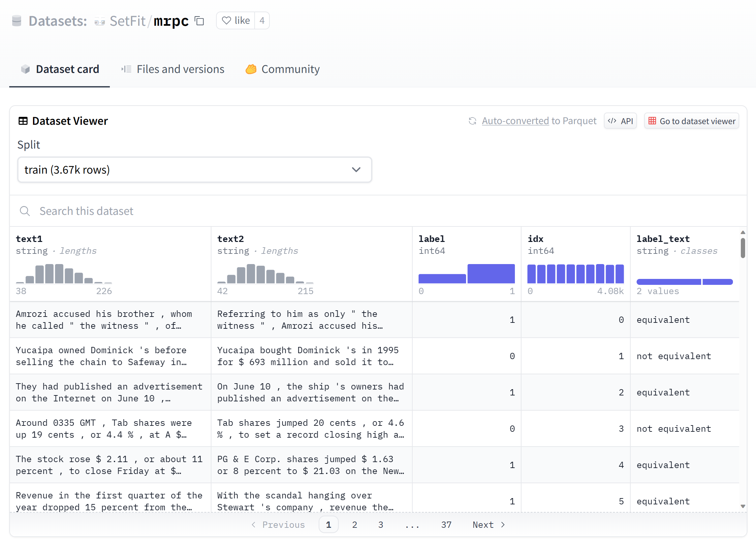Click the label histogram bar for 1
The width and height of the screenshot is (756, 541).
(x=491, y=274)
